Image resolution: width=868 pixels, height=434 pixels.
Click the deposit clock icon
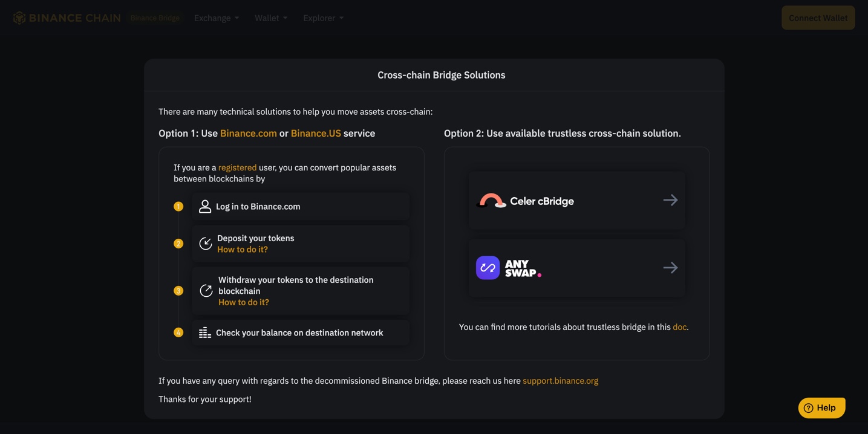coord(206,244)
